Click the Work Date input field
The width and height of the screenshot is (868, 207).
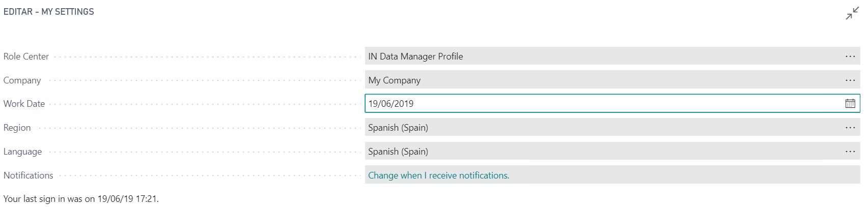(x=604, y=104)
